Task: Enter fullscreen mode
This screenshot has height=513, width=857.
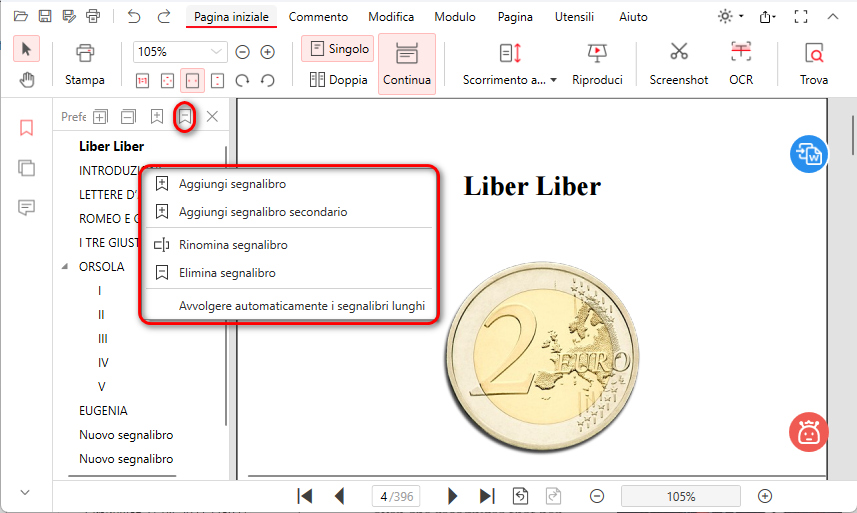Action: 801,17
